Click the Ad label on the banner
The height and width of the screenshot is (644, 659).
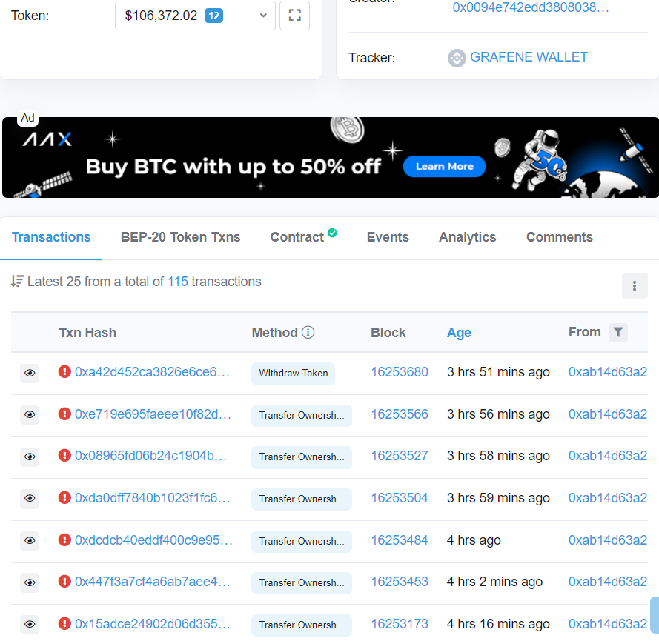tap(27, 118)
